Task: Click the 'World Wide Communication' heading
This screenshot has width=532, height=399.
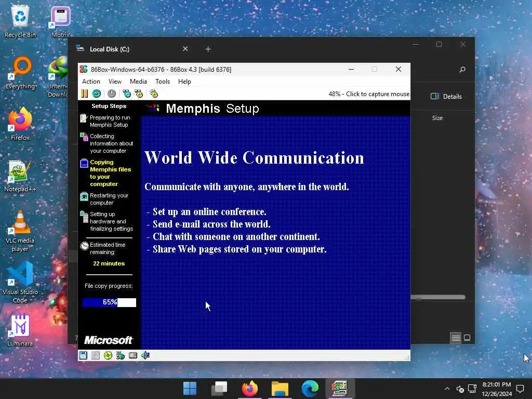Action: tap(254, 158)
